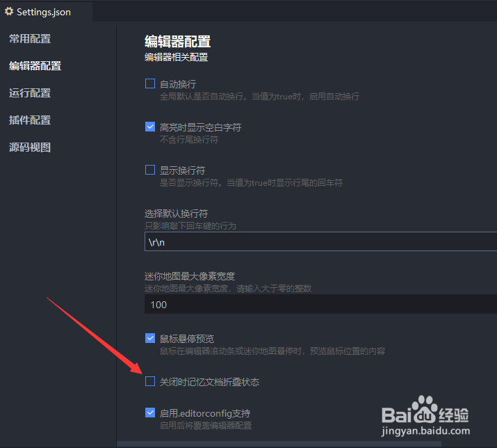This screenshot has height=448, width=497.
Task: Disable the 鼠标悬停预览 checkbox
Action: click(150, 338)
